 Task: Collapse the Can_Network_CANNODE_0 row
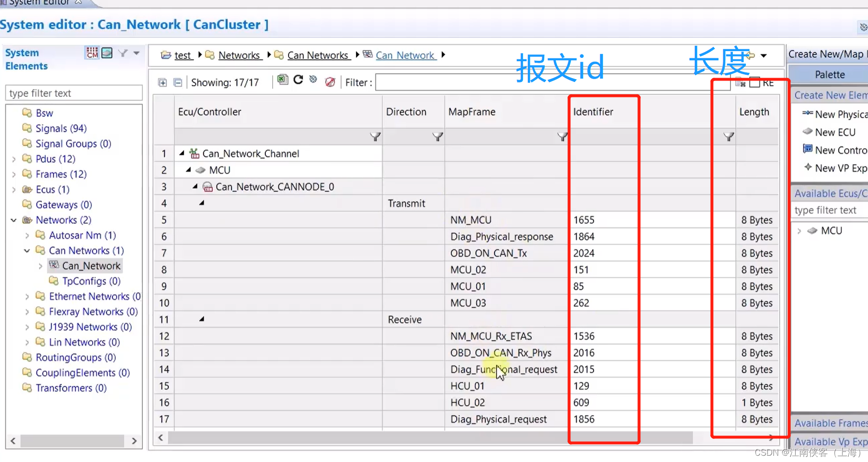(195, 186)
